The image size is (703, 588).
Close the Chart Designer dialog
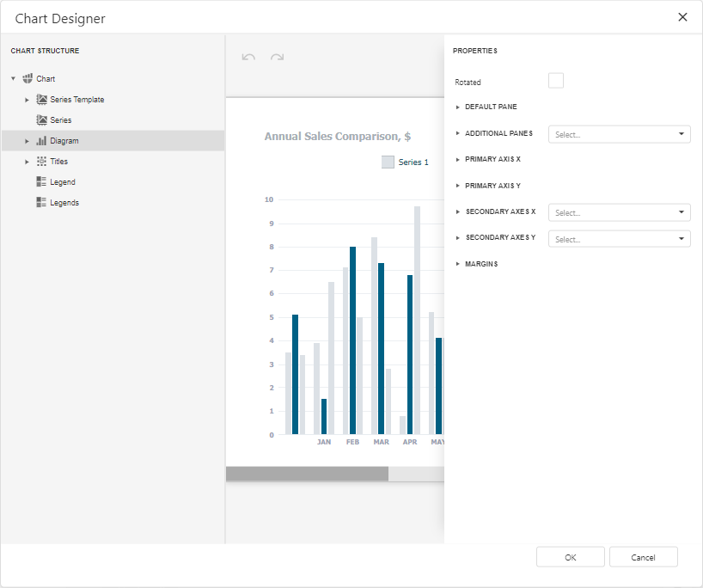tap(682, 17)
